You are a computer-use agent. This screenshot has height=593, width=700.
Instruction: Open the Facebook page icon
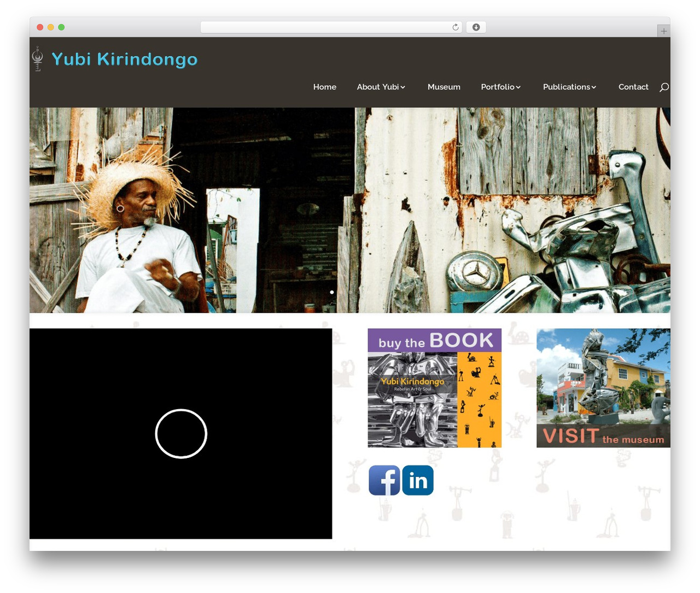tap(384, 480)
